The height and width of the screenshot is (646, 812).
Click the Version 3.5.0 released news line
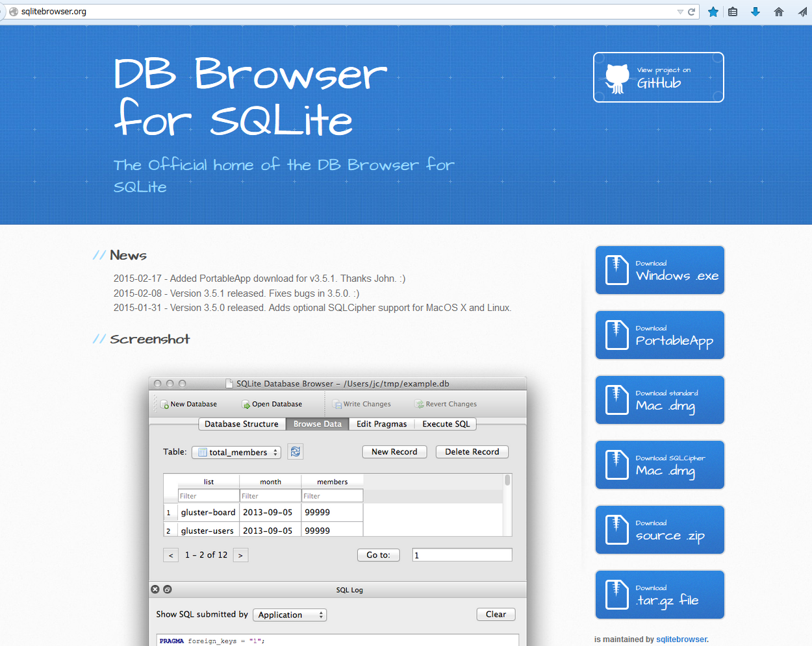(x=312, y=308)
